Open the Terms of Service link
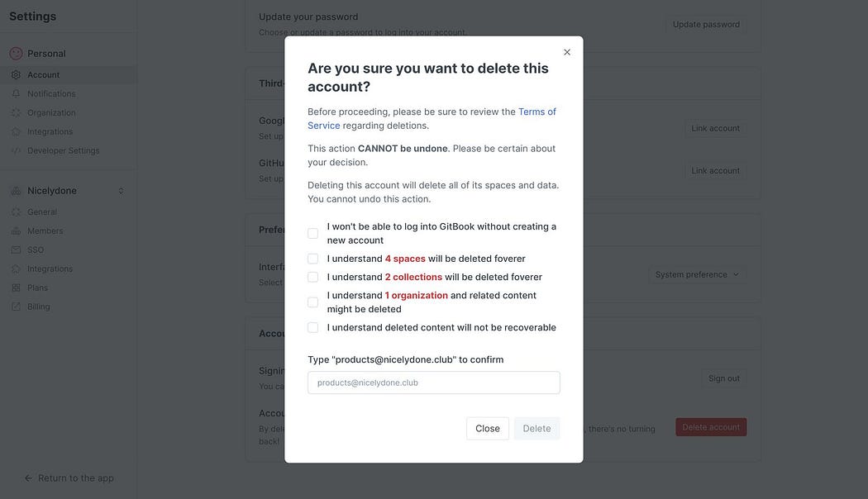 click(537, 112)
